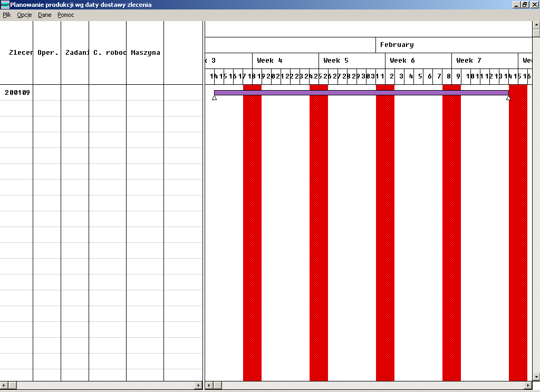Click the Maszyna column header
Image resolution: width=540 pixels, height=392 pixels.
pos(145,53)
